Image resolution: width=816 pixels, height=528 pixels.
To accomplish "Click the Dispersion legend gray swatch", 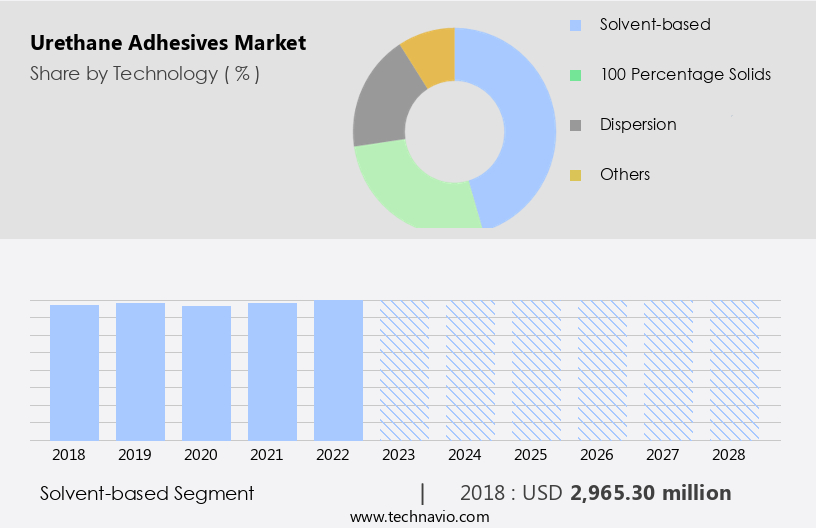I will click(575, 125).
